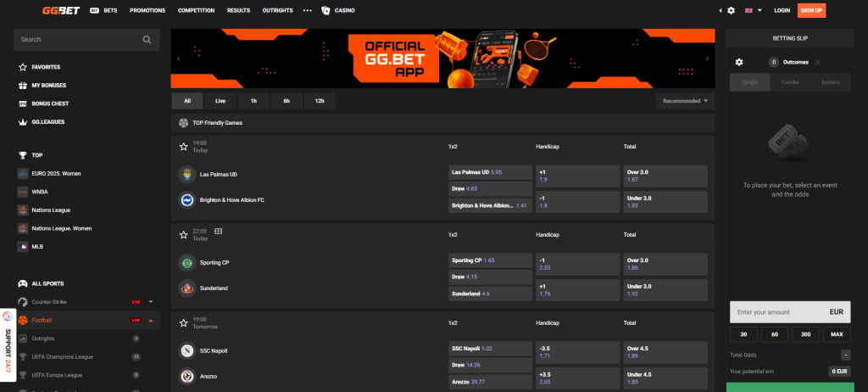Open GG.Leagues crown icon

23,122
